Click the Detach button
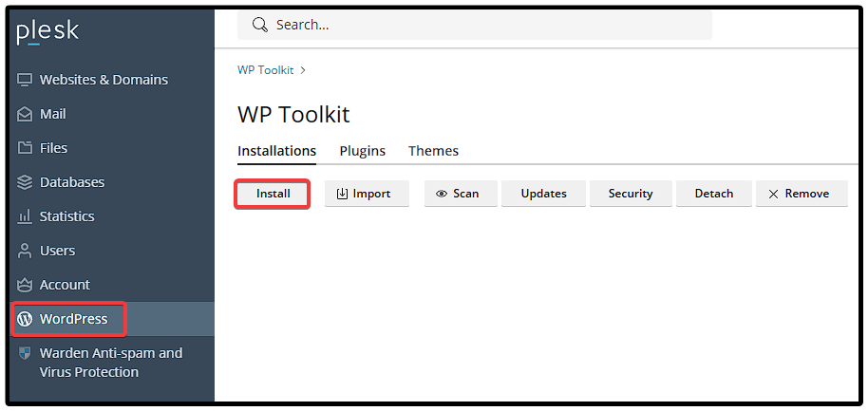This screenshot has width=868, height=411. click(x=714, y=194)
